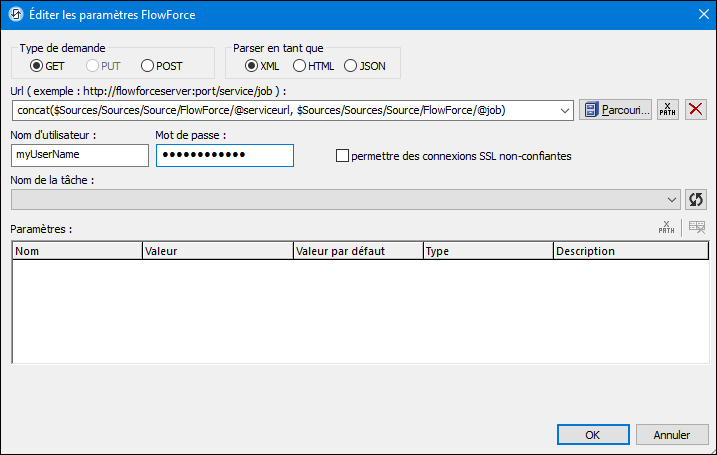Choose JSON as the parse format
Viewport: 717px width, 455px height.
coord(350,66)
